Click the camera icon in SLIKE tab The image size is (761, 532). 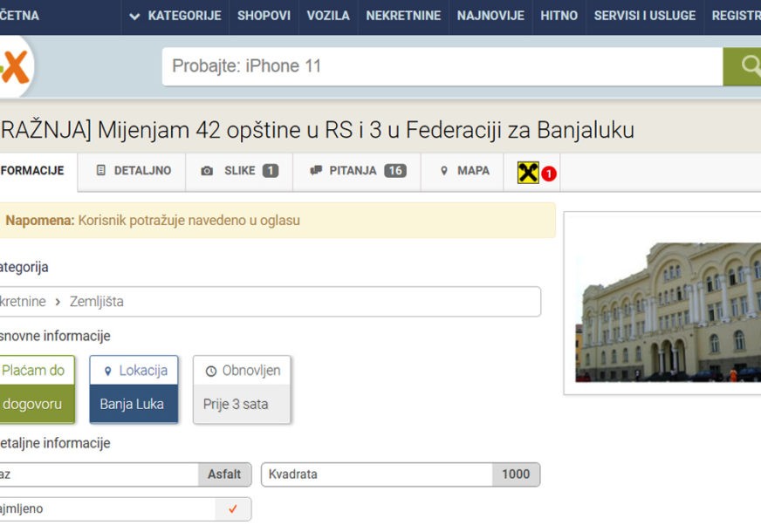pyautogui.click(x=207, y=171)
